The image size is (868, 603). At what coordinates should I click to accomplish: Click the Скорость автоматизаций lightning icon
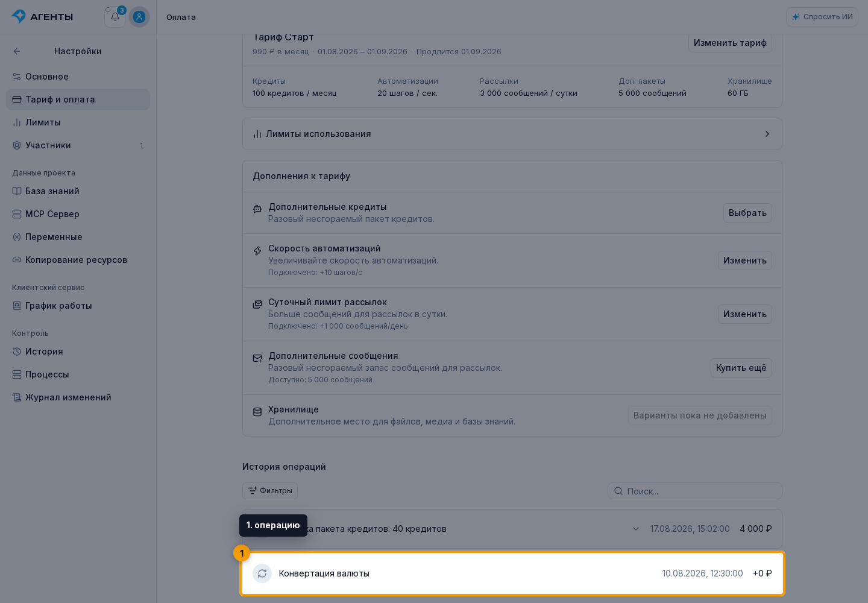pyautogui.click(x=257, y=250)
